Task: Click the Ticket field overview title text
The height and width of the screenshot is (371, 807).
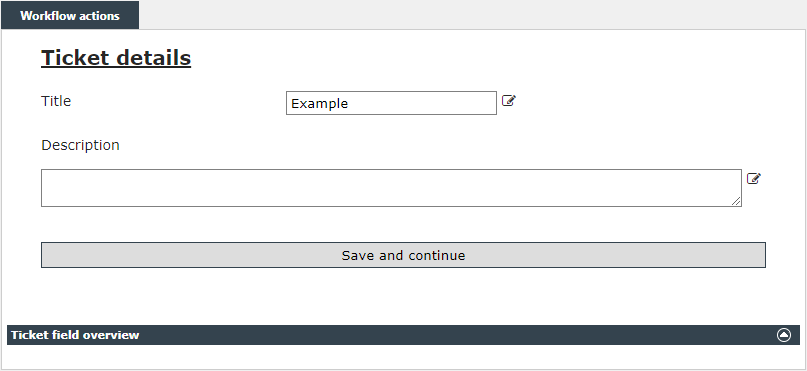Action: pyautogui.click(x=75, y=335)
